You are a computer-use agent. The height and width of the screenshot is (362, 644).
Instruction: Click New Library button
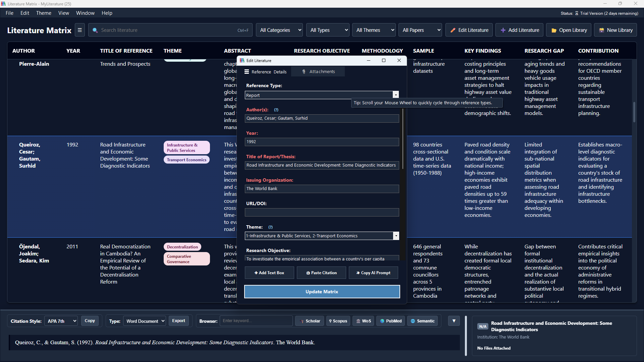pyautogui.click(x=615, y=30)
